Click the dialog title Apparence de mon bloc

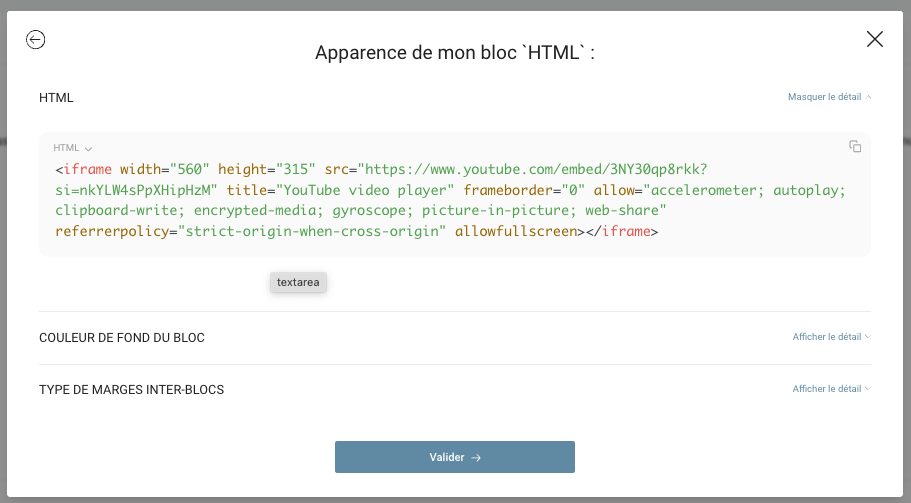[x=454, y=53]
